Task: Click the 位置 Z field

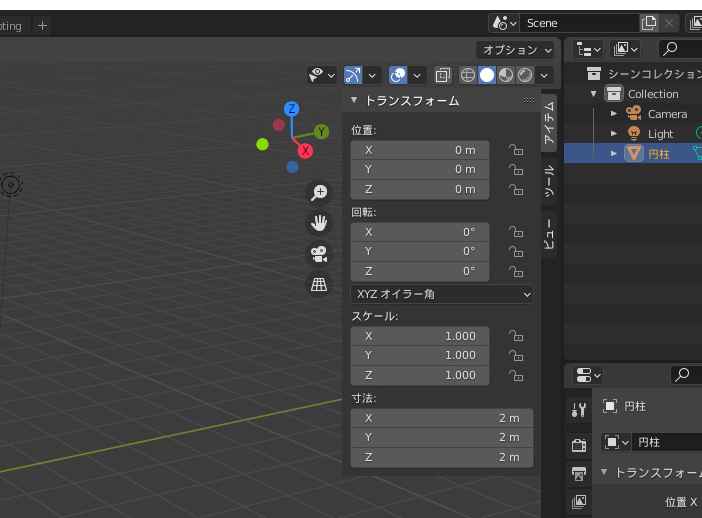Action: point(420,189)
